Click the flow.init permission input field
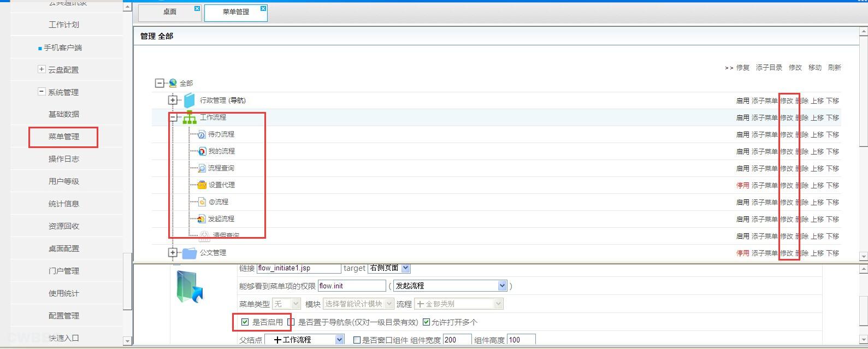The width and height of the screenshot is (868, 349). tap(352, 286)
